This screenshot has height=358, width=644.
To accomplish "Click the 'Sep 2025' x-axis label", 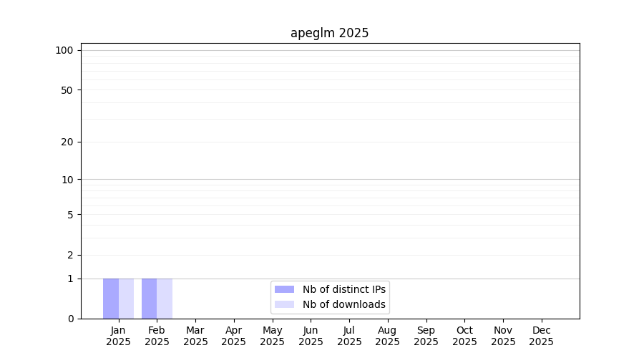I will (x=426, y=336).
